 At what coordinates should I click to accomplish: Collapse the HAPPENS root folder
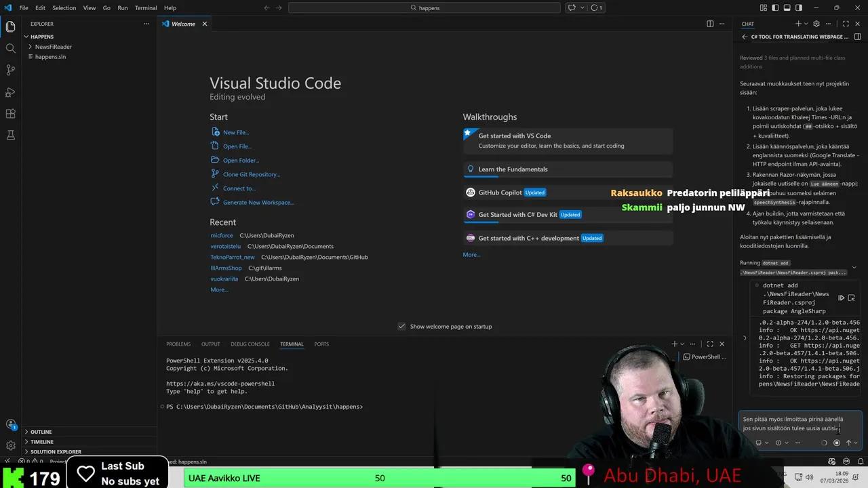[x=42, y=37]
